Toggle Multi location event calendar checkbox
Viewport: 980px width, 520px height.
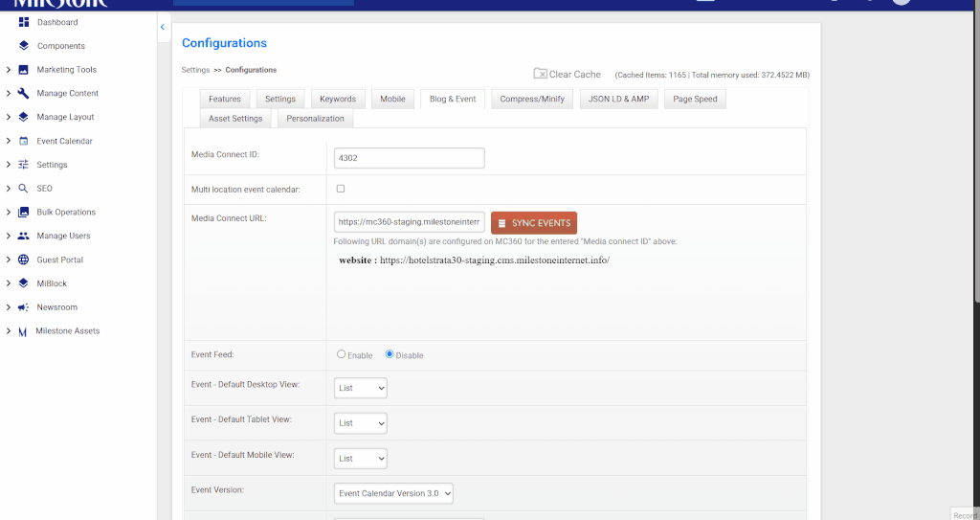pyautogui.click(x=341, y=189)
